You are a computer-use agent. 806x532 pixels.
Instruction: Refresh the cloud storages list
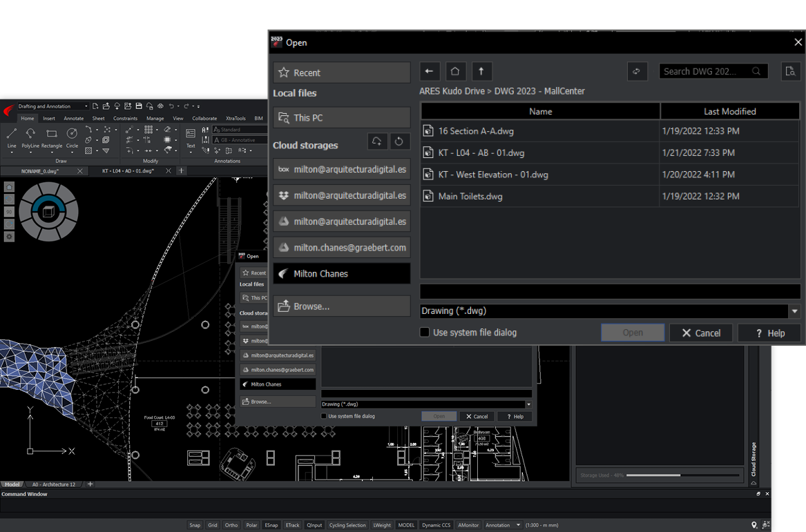tap(399, 141)
